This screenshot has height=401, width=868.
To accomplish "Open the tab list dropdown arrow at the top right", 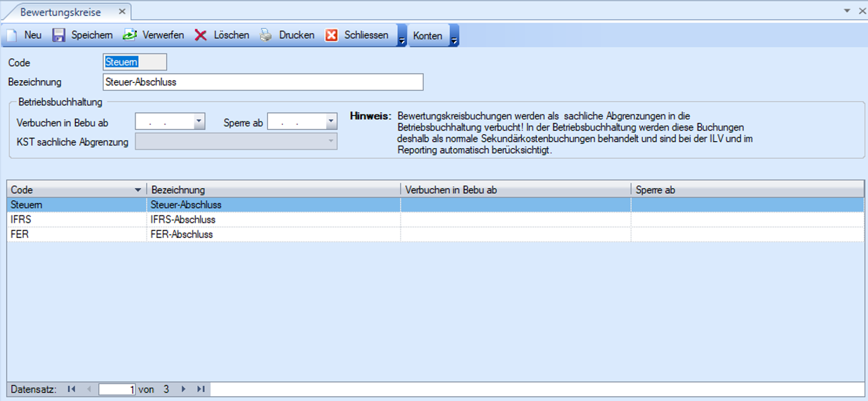I will (847, 11).
